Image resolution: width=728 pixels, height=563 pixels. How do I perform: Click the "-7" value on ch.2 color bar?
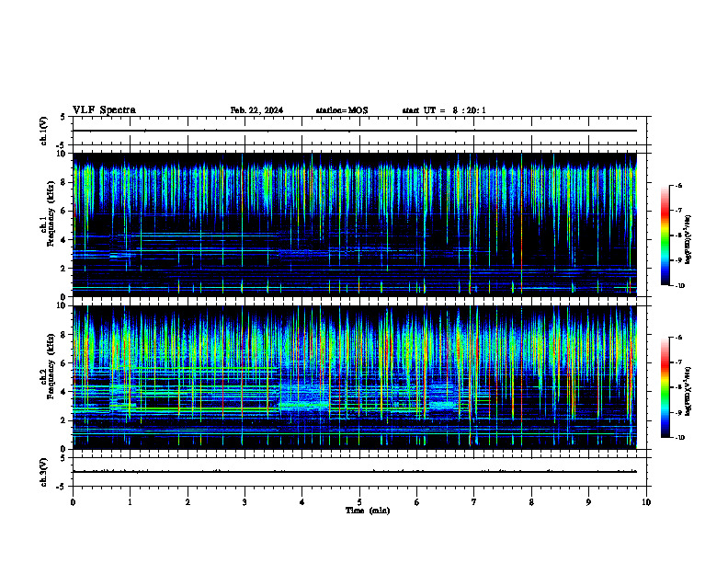(x=678, y=362)
